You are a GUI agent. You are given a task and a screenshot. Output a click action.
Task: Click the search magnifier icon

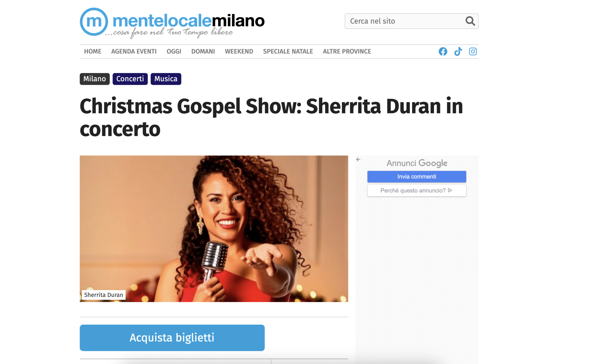point(470,21)
